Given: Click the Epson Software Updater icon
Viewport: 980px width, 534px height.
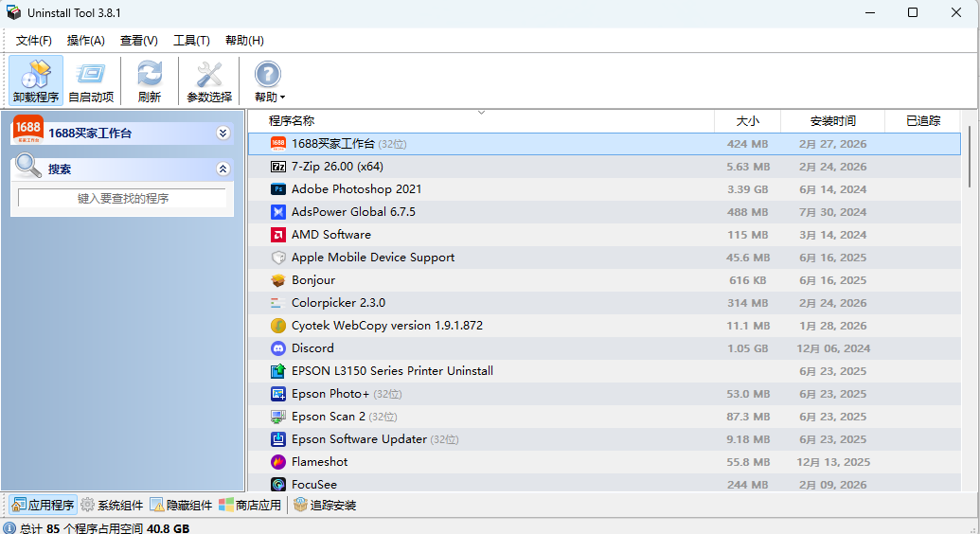Looking at the screenshot, I should pos(278,439).
